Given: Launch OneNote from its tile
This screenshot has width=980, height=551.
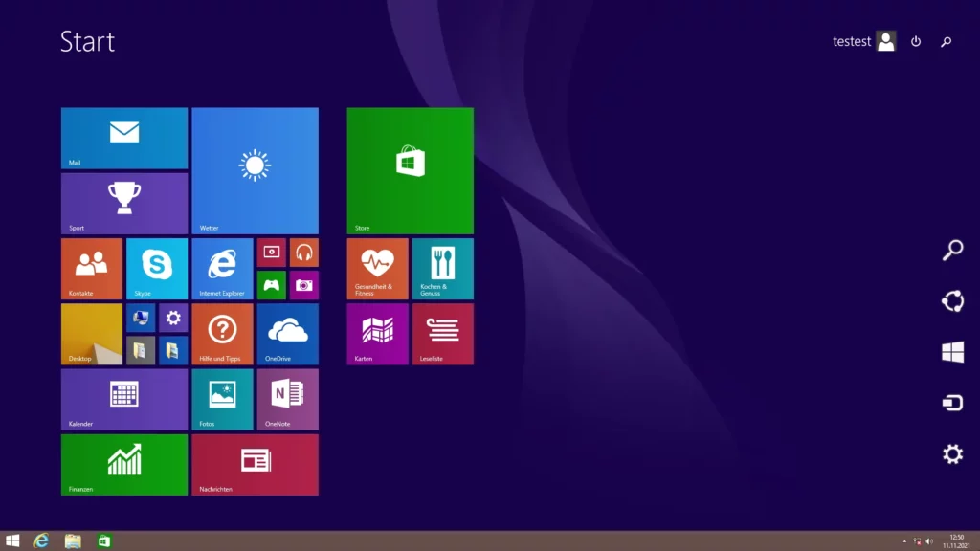Looking at the screenshot, I should [287, 399].
